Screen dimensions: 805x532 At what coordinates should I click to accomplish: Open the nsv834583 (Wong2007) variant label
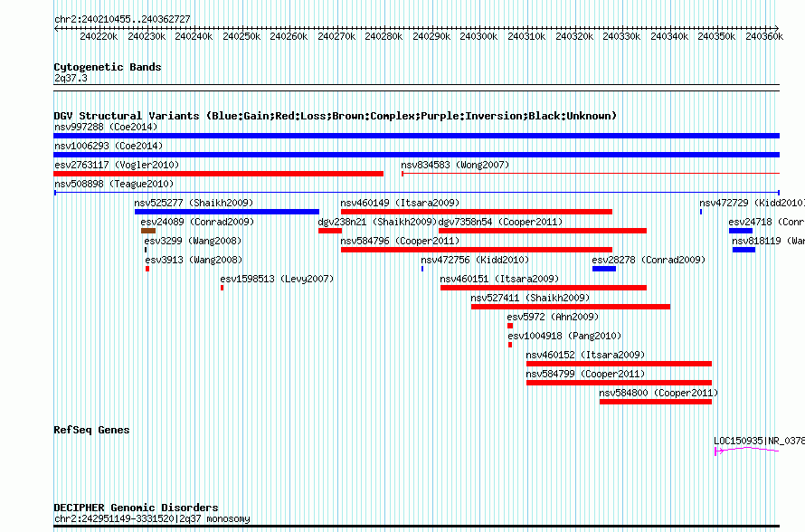coord(455,165)
